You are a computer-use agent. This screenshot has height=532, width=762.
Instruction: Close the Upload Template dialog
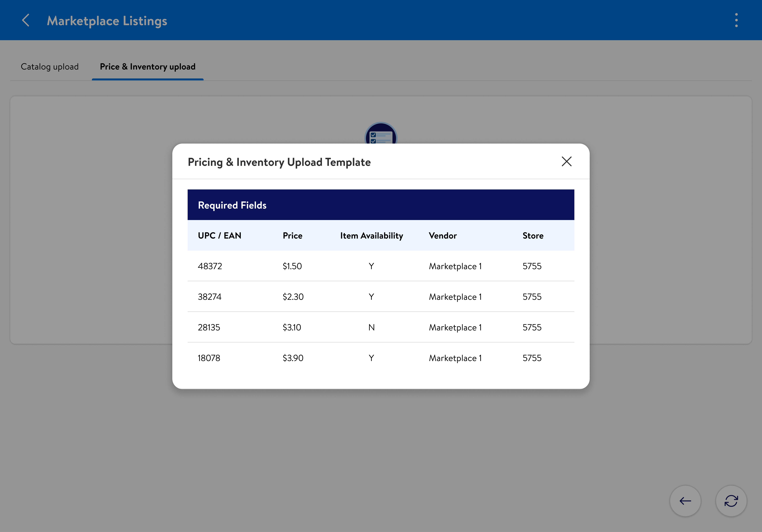click(x=566, y=162)
